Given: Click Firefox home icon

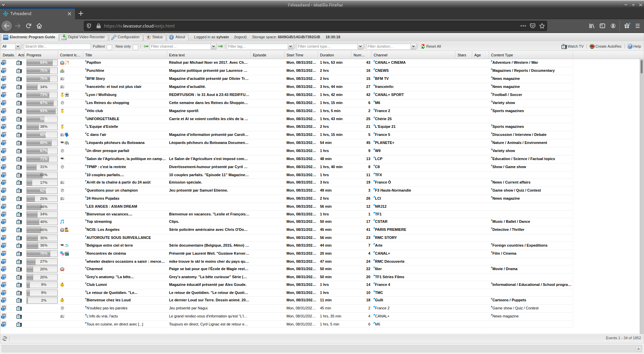Looking at the screenshot, I should pyautogui.click(x=39, y=26).
